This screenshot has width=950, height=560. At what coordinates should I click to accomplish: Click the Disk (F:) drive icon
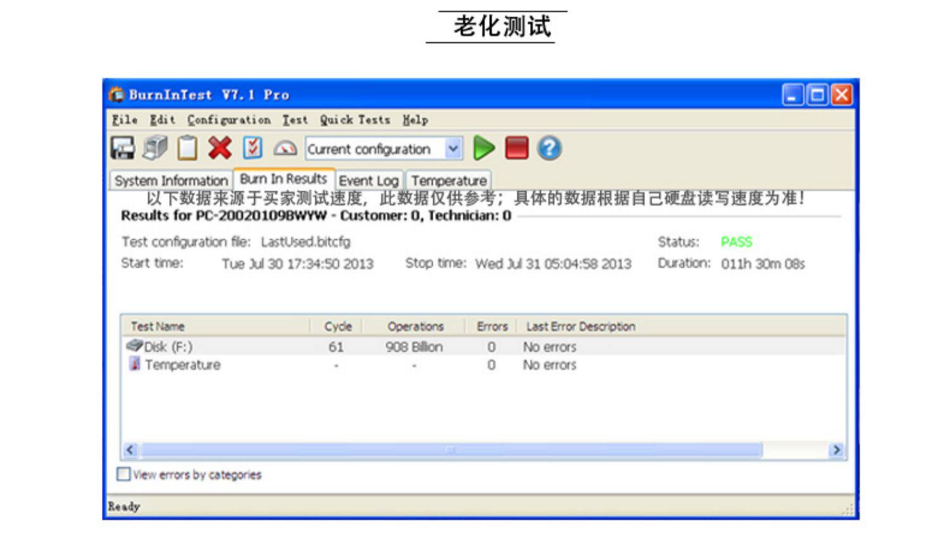pos(134,345)
